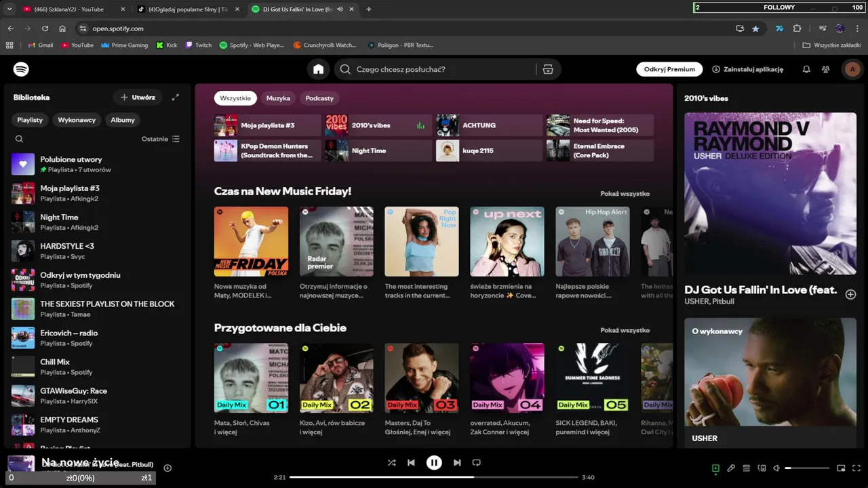
Task: Open Chill Mix in library
Action: (98, 367)
